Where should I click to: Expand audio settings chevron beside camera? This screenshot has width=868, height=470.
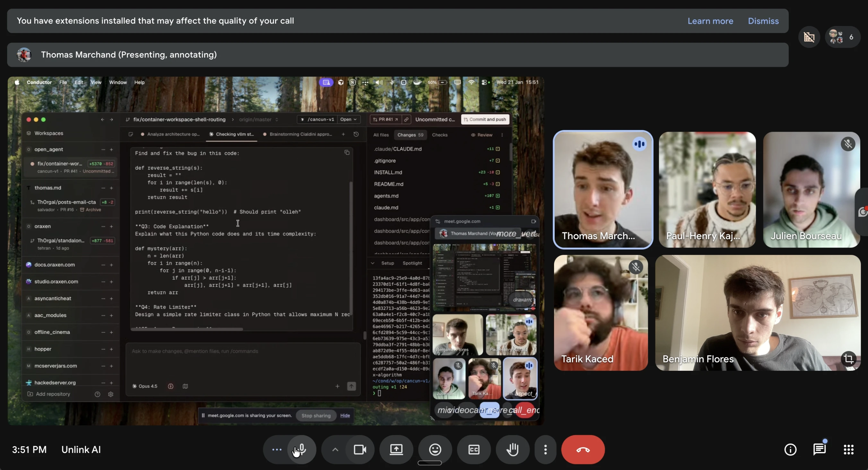pos(335,449)
